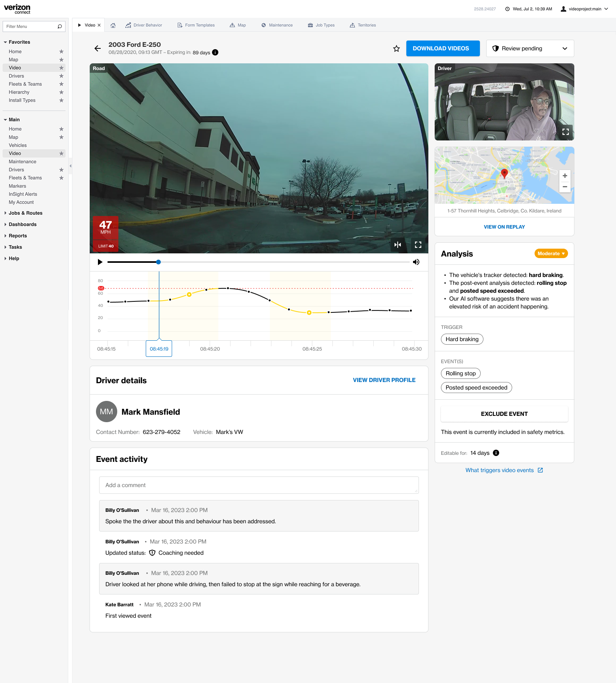Open the Review pending status dropdown

click(530, 48)
